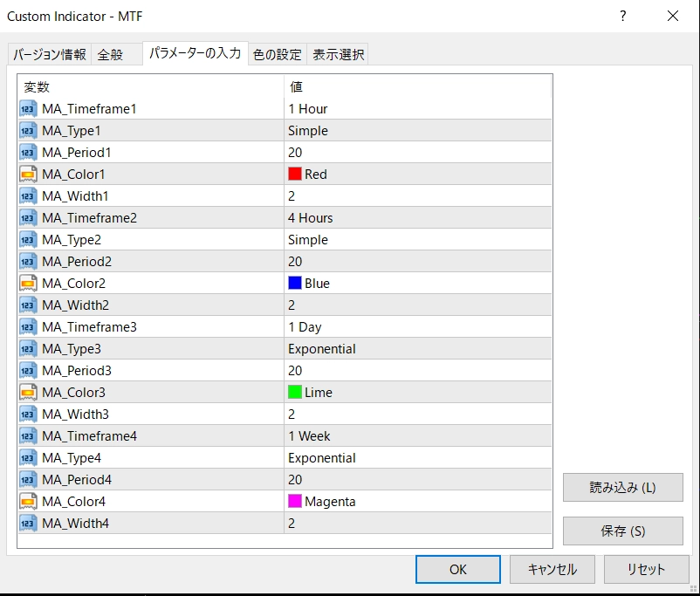This screenshot has height=596, width=700.
Task: Click the 読み込み (L) button
Action: [x=622, y=488]
